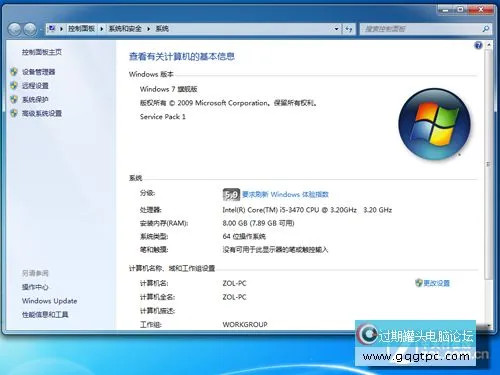Select the WORKGROUP value
Viewport: 500px width, 375px height.
245,324
